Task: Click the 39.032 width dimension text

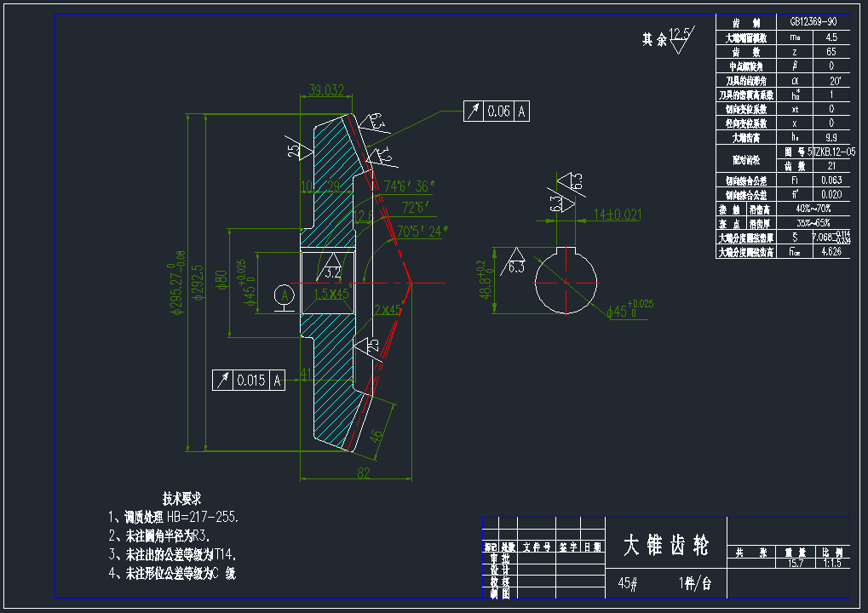Action: pos(326,90)
